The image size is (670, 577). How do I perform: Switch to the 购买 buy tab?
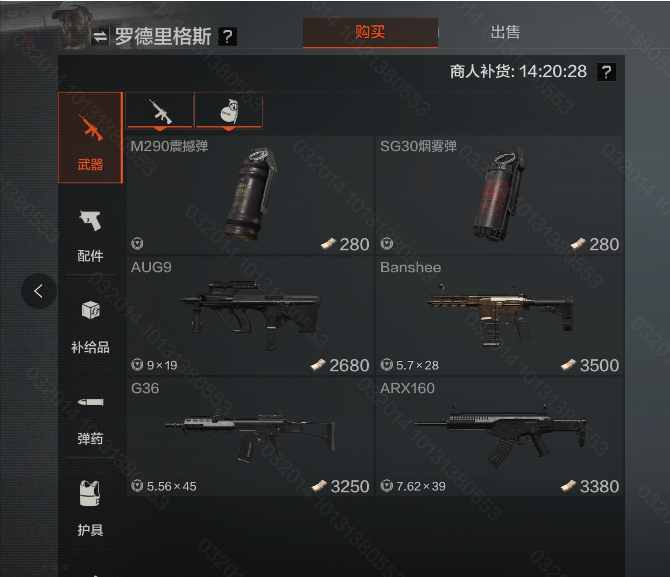click(x=370, y=32)
